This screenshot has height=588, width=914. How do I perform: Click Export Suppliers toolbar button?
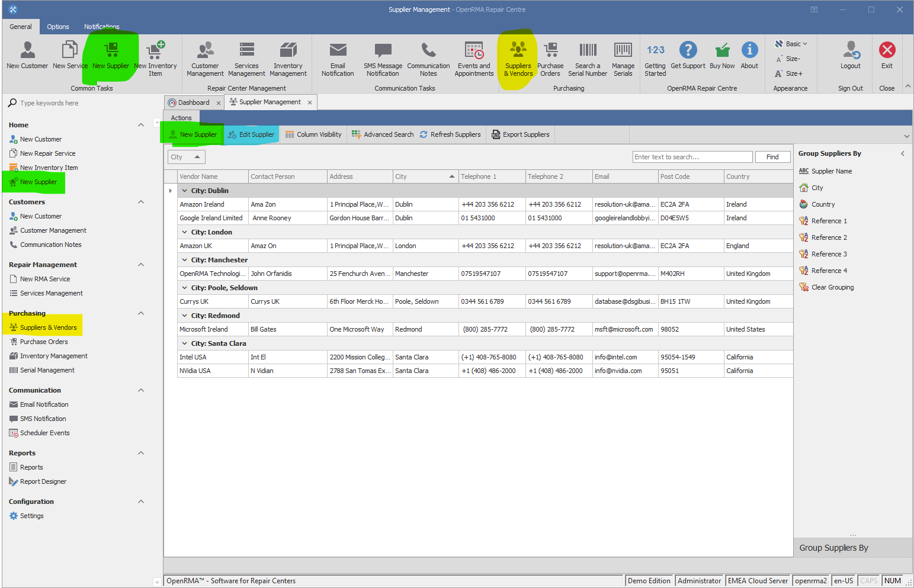[521, 134]
